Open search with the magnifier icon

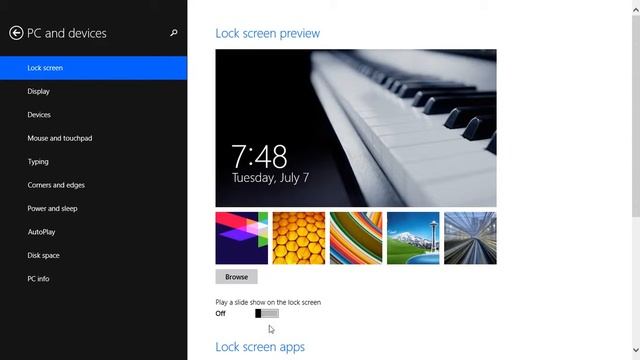pos(174,33)
